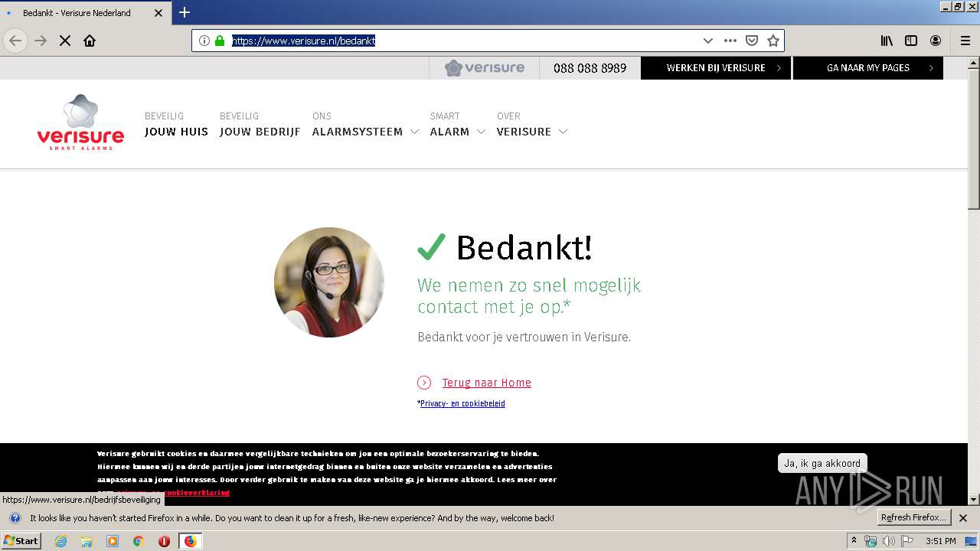
Task: Open the Privacy- en cookiebeleid link
Action: [462, 403]
